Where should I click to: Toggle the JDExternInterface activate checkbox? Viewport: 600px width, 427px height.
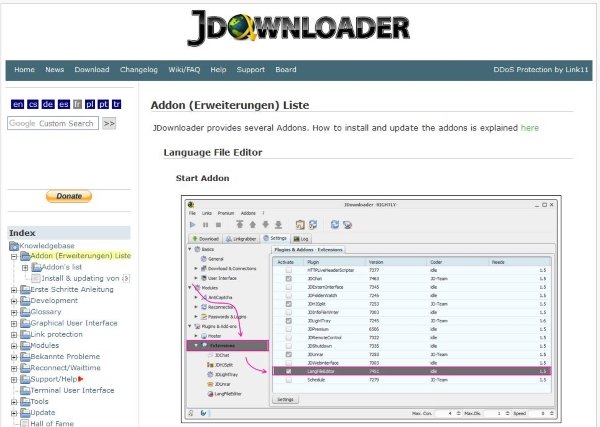[x=289, y=287]
